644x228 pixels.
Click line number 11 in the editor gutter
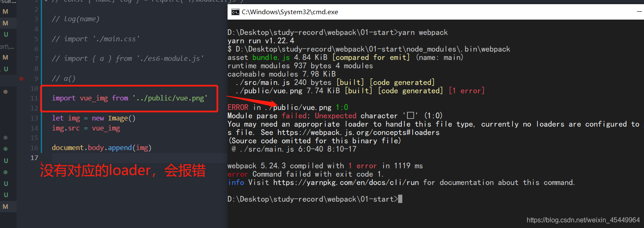34,98
